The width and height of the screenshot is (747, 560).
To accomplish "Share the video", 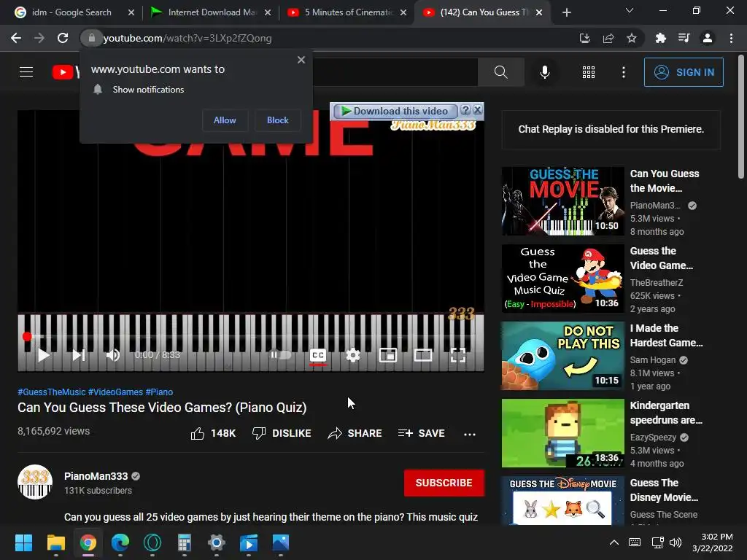I will point(355,433).
